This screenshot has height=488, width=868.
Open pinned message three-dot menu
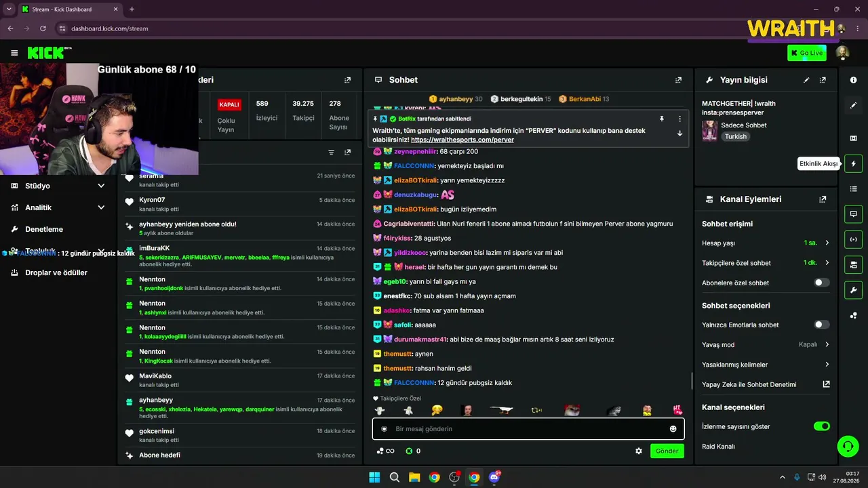pos(679,119)
